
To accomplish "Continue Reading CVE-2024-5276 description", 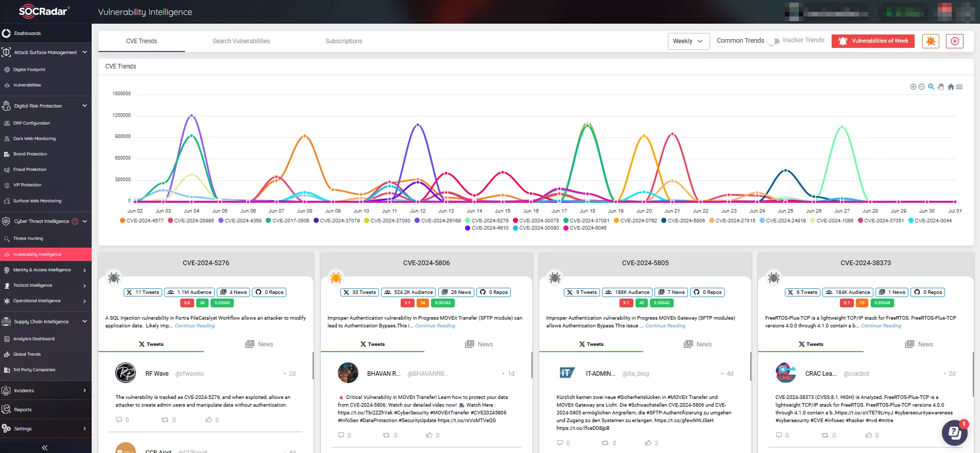I will (195, 326).
